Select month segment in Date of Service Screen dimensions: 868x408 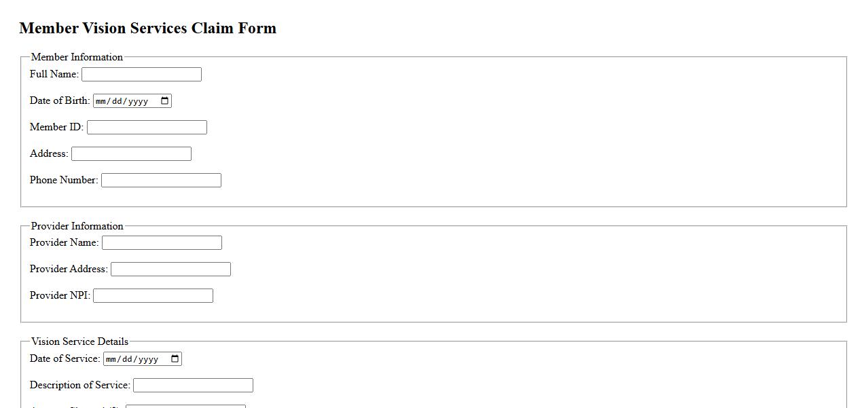click(x=111, y=360)
